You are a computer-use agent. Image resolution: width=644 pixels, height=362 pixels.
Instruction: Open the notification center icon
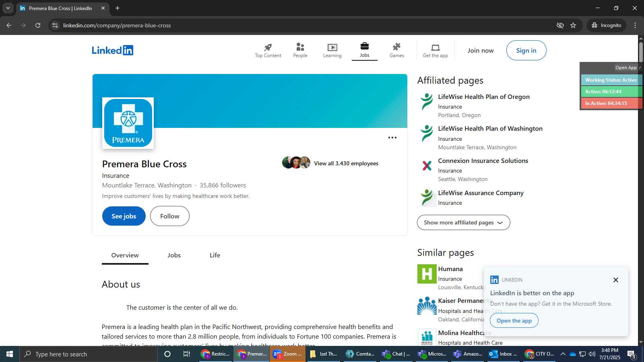click(631, 354)
